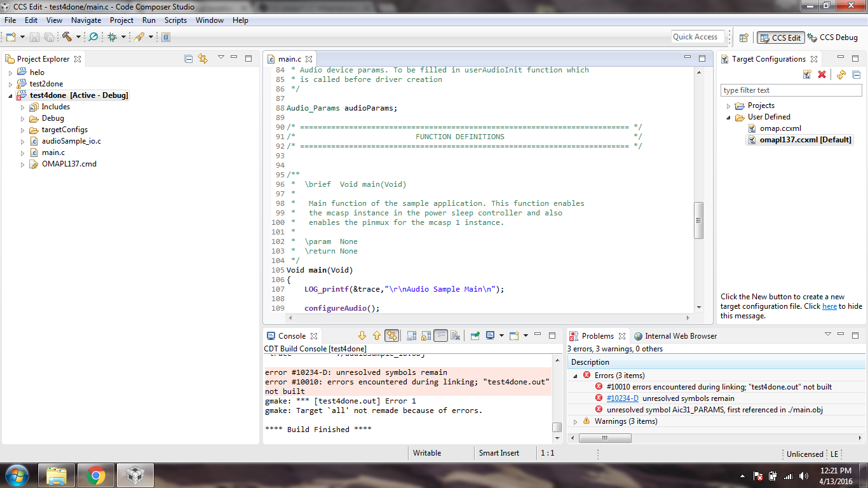
Task: Clear the Console output
Action: coord(455,335)
